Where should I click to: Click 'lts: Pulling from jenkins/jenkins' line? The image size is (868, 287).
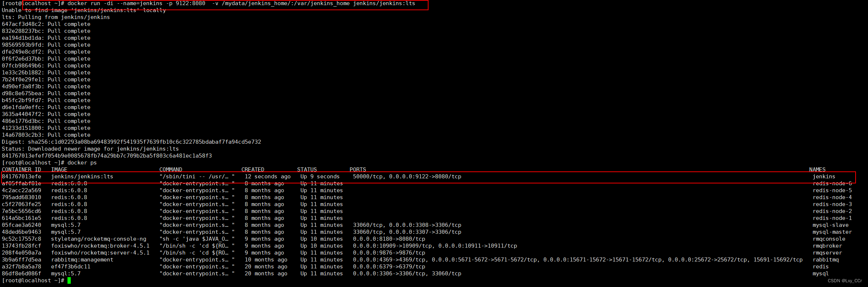coord(56,17)
